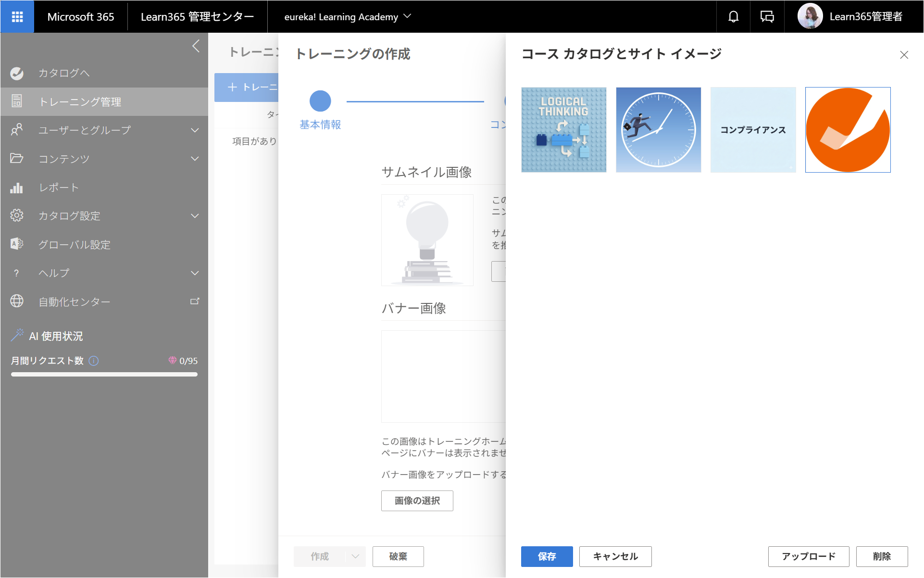The height and width of the screenshot is (578, 924).
Task: Click the 自動化センター globe icon
Action: pyautogui.click(x=17, y=301)
